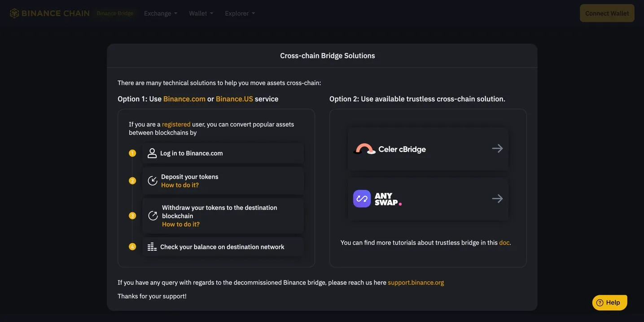Click the arrow on the Celer cBridge card

[x=497, y=148]
